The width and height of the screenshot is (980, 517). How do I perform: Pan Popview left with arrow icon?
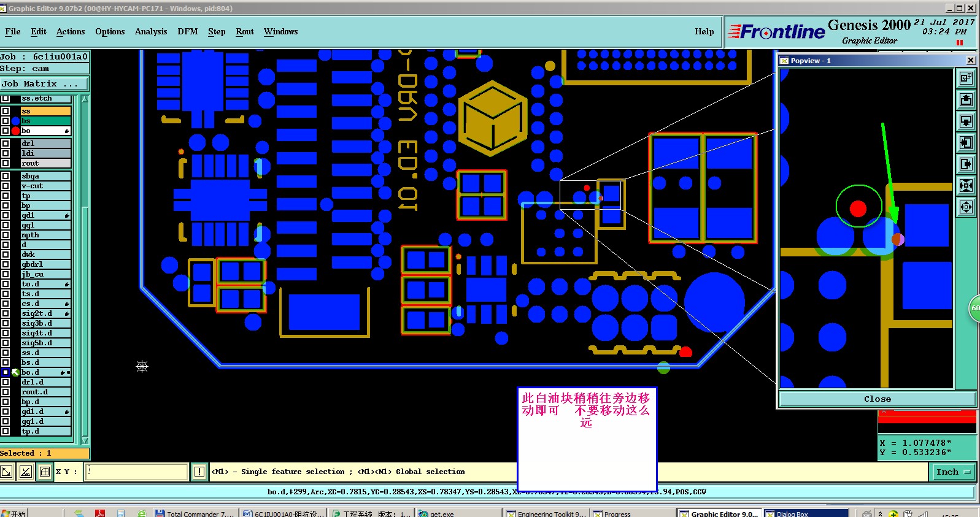[x=966, y=142]
